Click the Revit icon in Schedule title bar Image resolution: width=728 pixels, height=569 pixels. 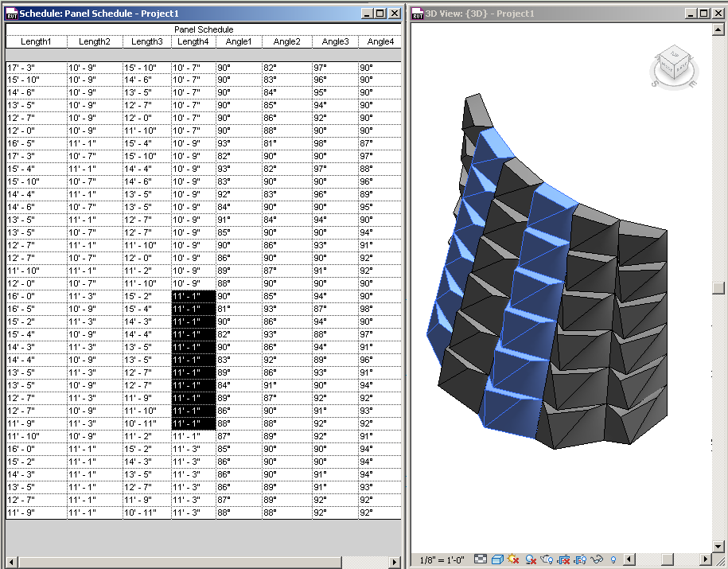pos(11,14)
